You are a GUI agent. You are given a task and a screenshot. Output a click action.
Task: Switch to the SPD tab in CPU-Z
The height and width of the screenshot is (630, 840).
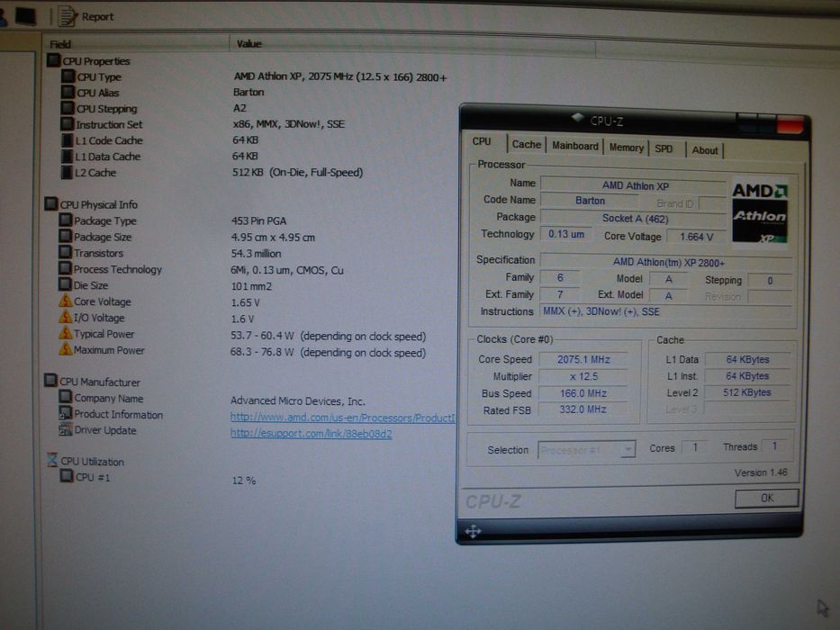664,148
